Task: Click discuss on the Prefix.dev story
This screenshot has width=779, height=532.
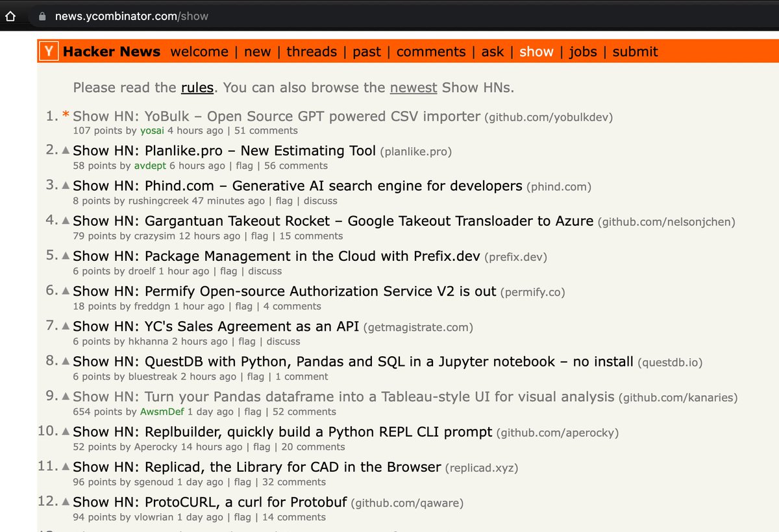Action: (x=265, y=271)
